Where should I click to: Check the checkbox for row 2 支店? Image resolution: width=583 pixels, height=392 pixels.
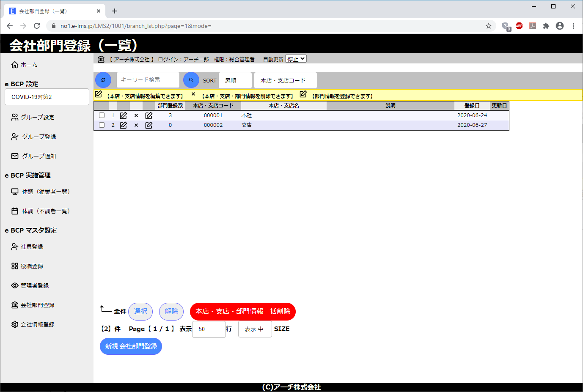pos(102,125)
